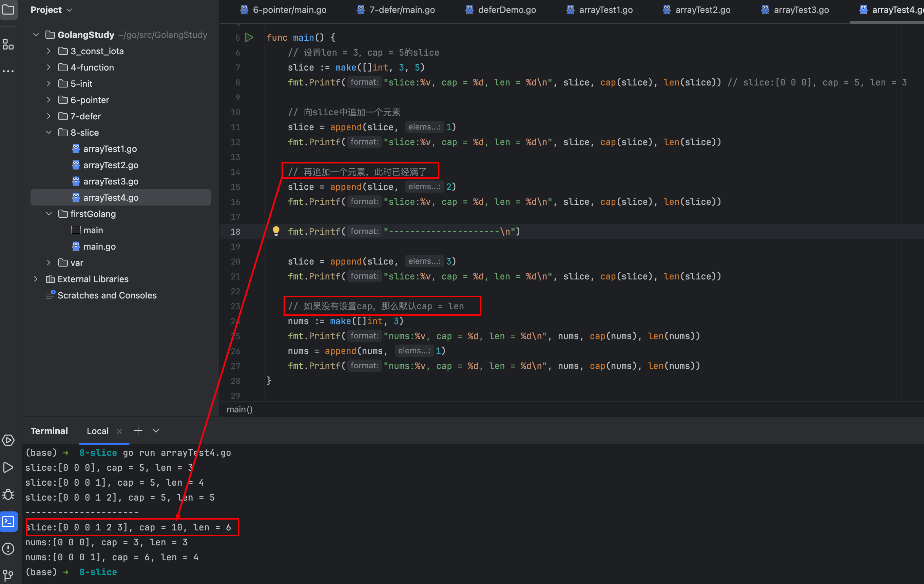Open terminal session options dropdown arrow
This screenshot has height=584, width=924.
[x=156, y=431]
